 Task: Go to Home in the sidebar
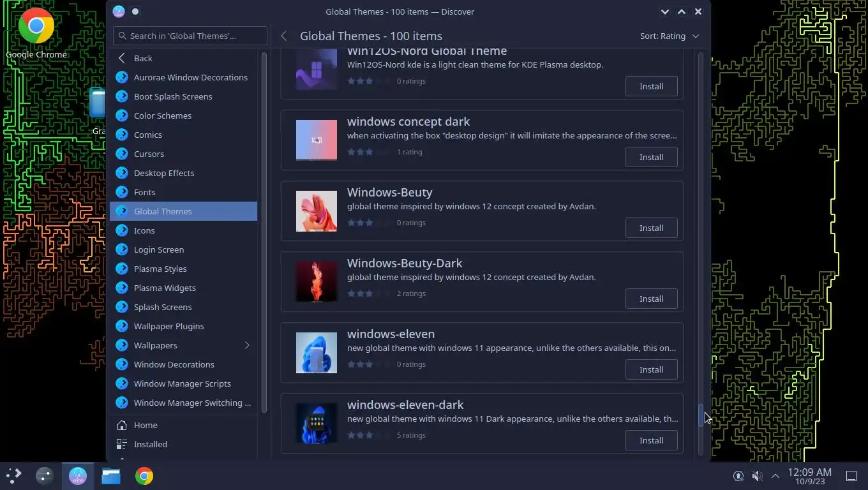(184, 425)
